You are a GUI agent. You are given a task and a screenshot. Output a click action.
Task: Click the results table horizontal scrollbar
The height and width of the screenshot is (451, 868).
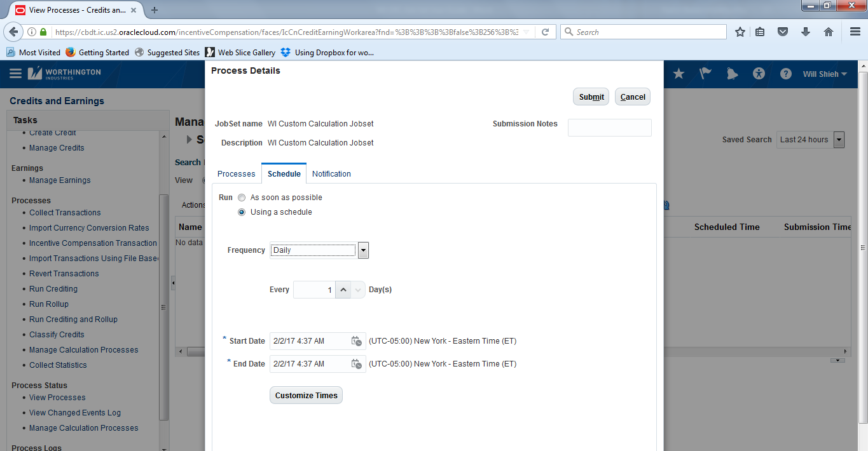513,351
